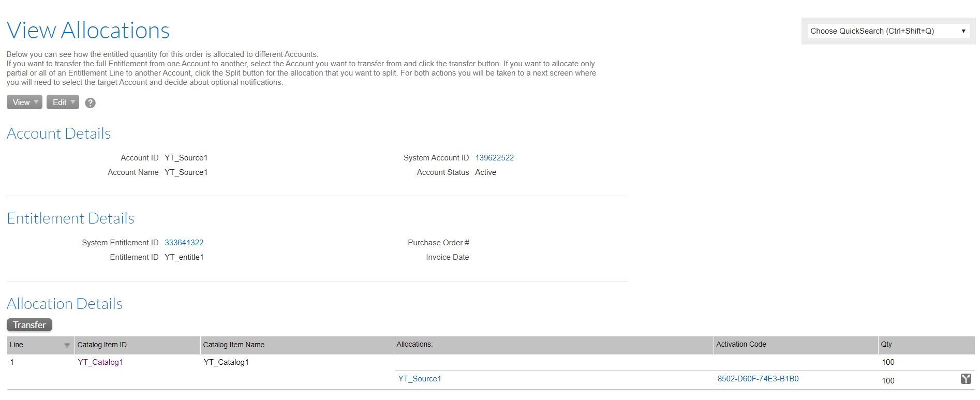Viewport: 980px width, 400px height.
Task: Select the Purchase Order # label
Action: coord(438,243)
